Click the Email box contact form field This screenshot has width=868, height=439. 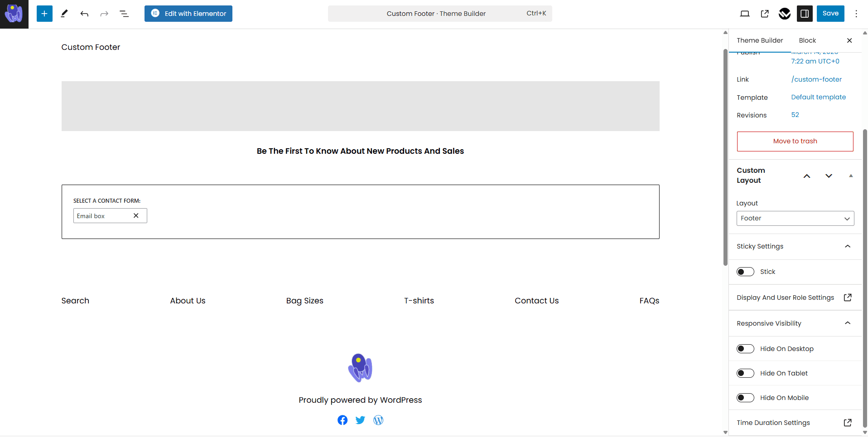(x=104, y=216)
